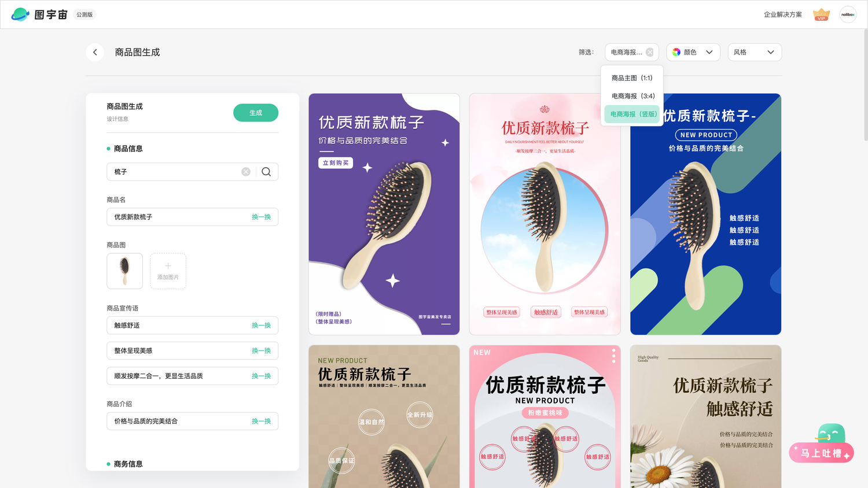Viewport: 868px width, 488px height.
Task: Clear the 梳子 search field text
Action: click(x=246, y=172)
